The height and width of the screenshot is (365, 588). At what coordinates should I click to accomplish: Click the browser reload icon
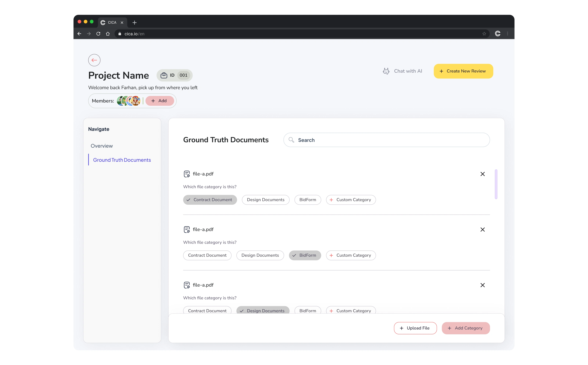(x=98, y=34)
